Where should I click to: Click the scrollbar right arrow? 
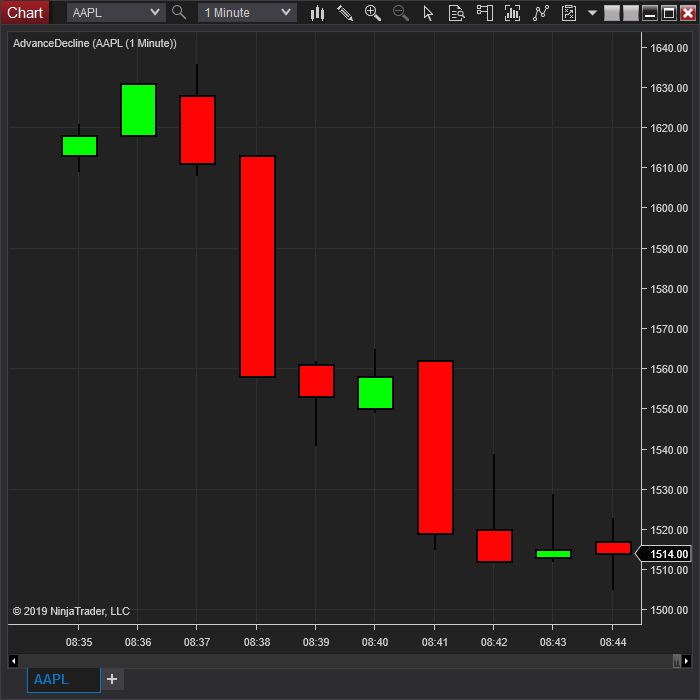[x=687, y=661]
